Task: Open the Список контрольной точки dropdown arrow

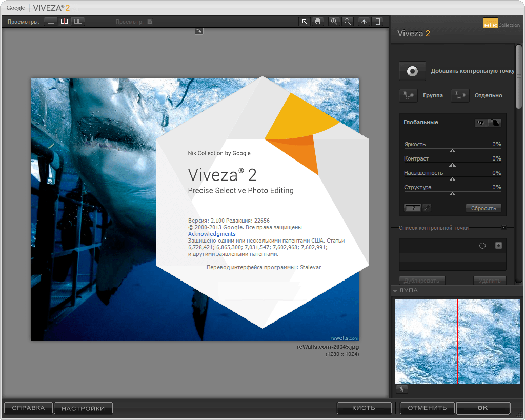Action: pos(503,228)
